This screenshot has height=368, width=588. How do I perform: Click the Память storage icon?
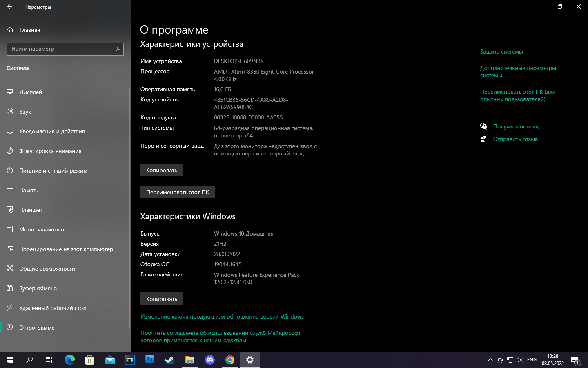(10, 190)
